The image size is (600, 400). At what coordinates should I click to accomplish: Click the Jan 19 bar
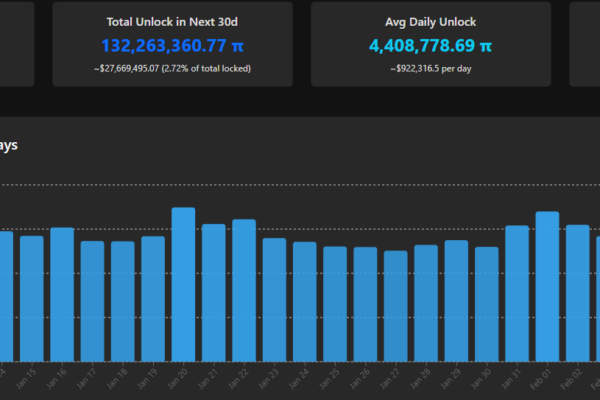click(153, 298)
